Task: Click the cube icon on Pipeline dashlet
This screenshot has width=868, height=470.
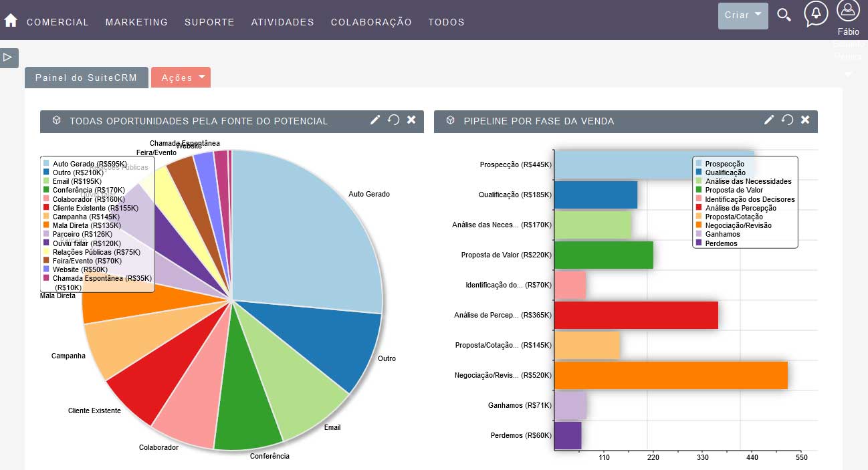Action: (451, 120)
